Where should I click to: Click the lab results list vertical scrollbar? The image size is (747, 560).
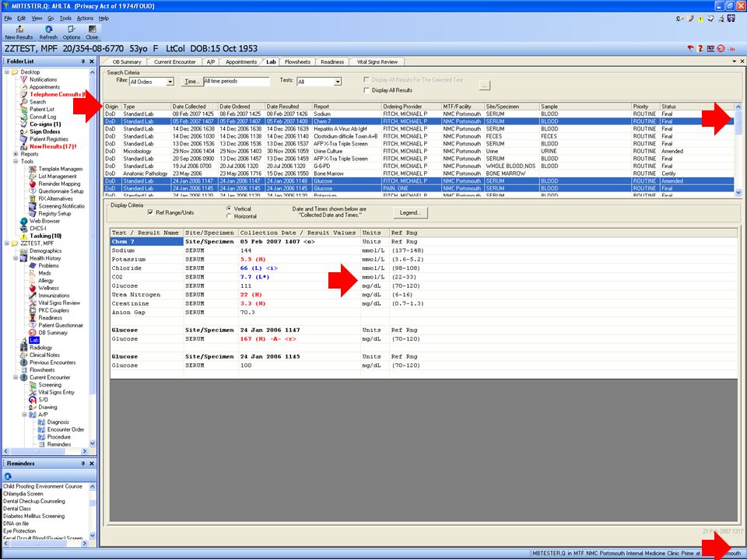[x=738, y=149]
